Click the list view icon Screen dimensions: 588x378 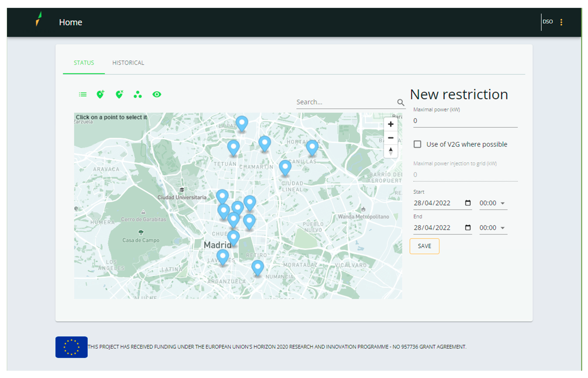tap(83, 94)
